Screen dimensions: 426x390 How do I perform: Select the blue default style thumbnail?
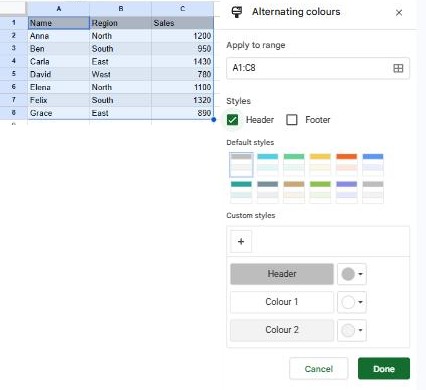pos(373,165)
